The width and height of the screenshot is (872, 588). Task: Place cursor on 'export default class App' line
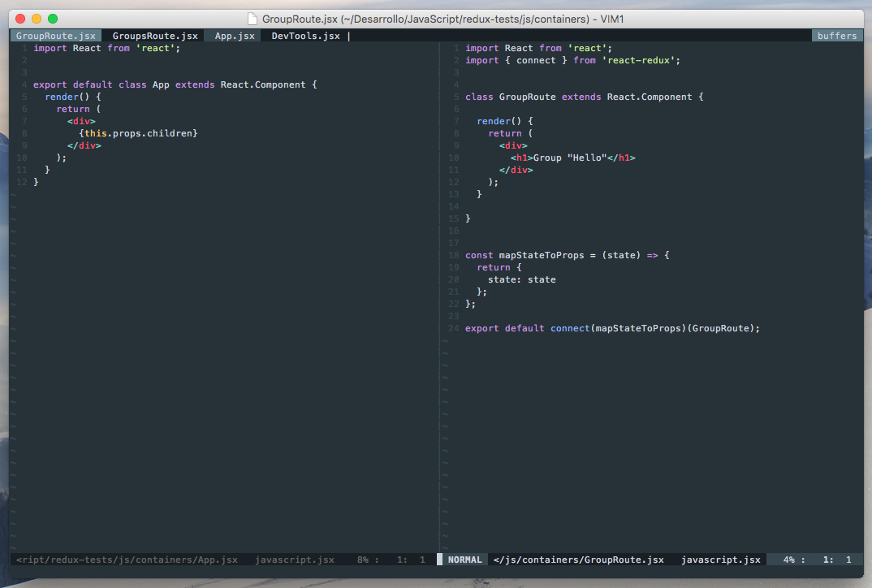pos(175,84)
